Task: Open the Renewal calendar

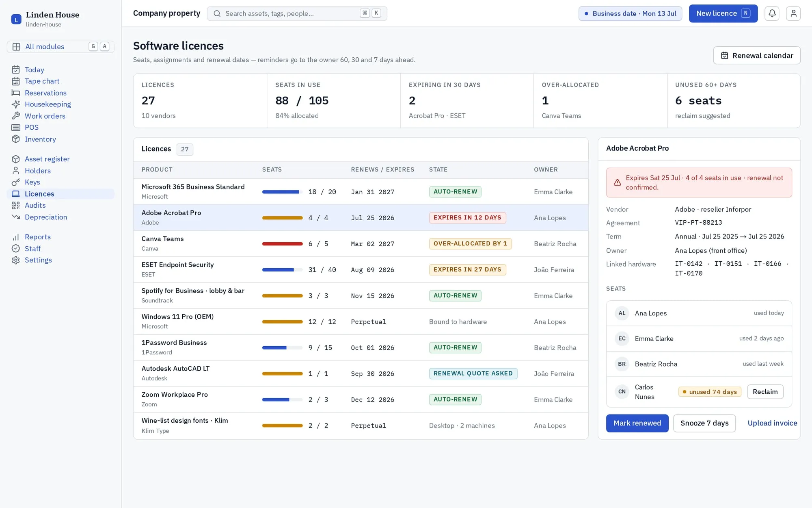Action: (x=757, y=55)
